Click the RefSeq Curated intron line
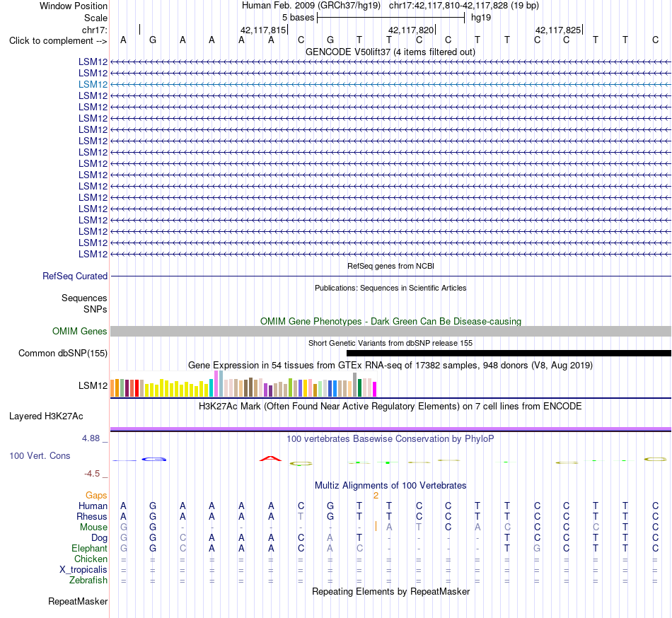This screenshot has height=618, width=672. point(390,276)
